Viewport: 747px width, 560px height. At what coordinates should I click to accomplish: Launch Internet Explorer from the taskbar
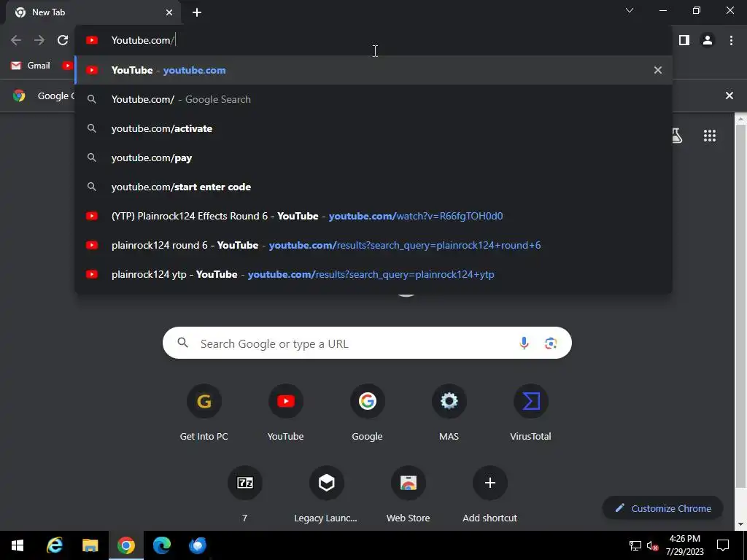(x=54, y=545)
